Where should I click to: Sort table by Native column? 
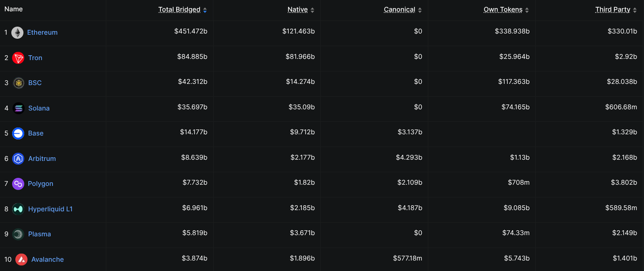tap(298, 10)
